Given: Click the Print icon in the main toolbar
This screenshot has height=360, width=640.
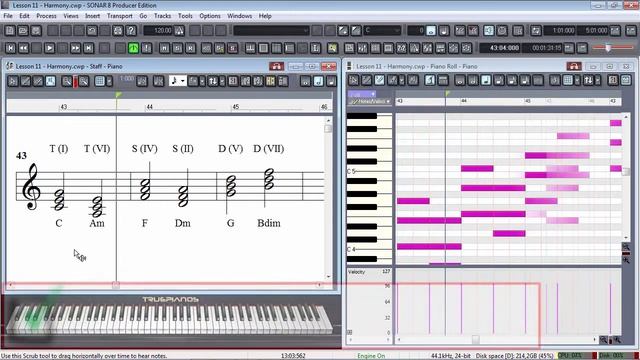Looking at the screenshot, I should pos(118,31).
